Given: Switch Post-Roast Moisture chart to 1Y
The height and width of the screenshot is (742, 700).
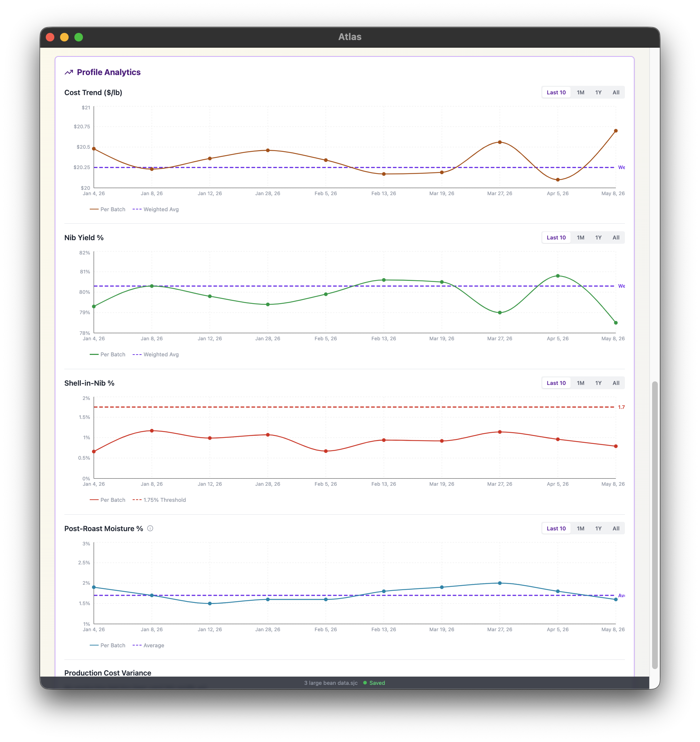Looking at the screenshot, I should point(598,529).
